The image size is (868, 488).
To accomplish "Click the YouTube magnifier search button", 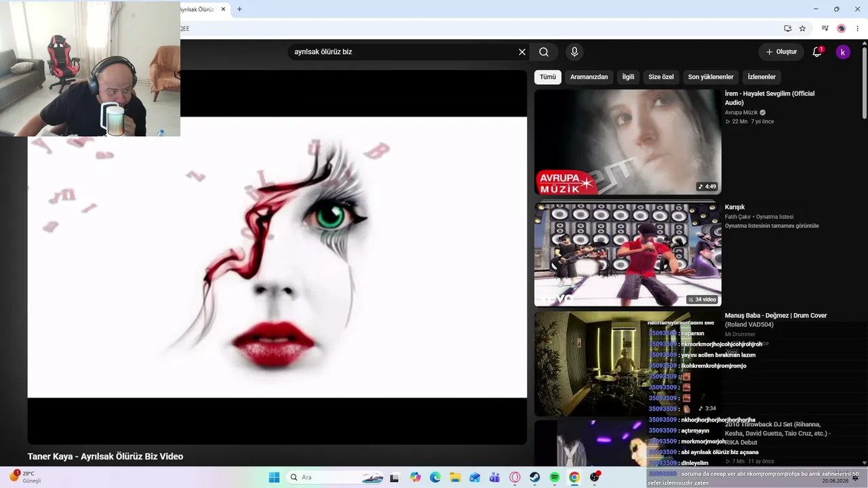I will (x=544, y=52).
